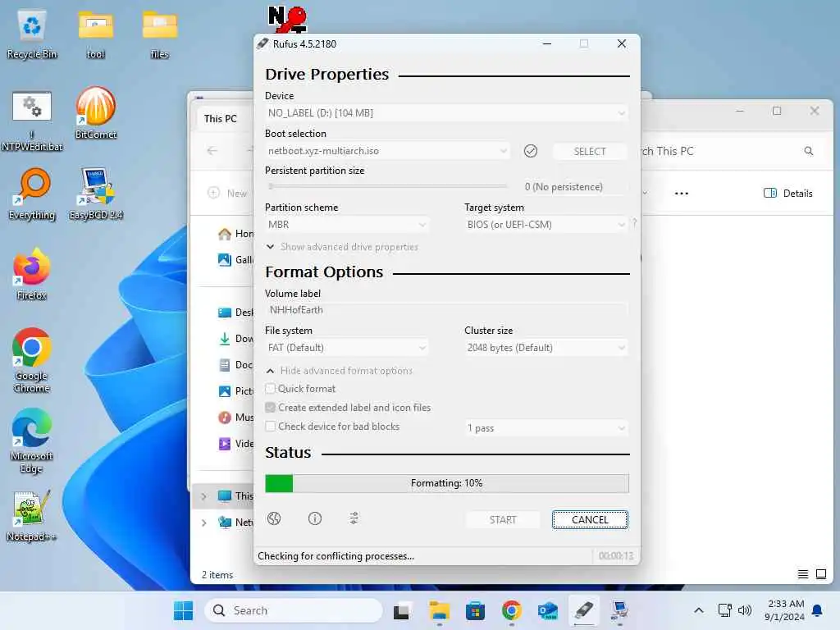Image resolution: width=840 pixels, height=630 pixels.
Task: Switch to Rufus taskbar icon
Action: 583,610
